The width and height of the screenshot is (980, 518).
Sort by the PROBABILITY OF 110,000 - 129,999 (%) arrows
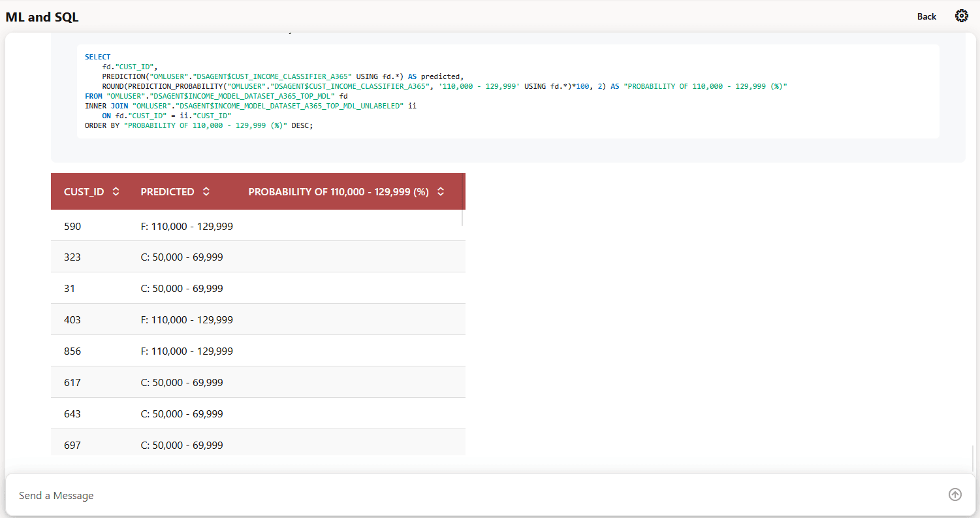point(441,191)
